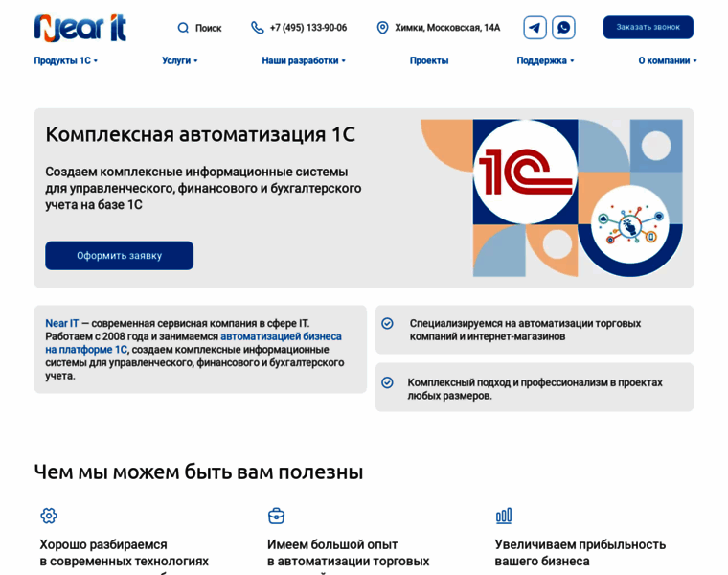Open the Telegram icon button
The image size is (728, 575).
pos(535,28)
